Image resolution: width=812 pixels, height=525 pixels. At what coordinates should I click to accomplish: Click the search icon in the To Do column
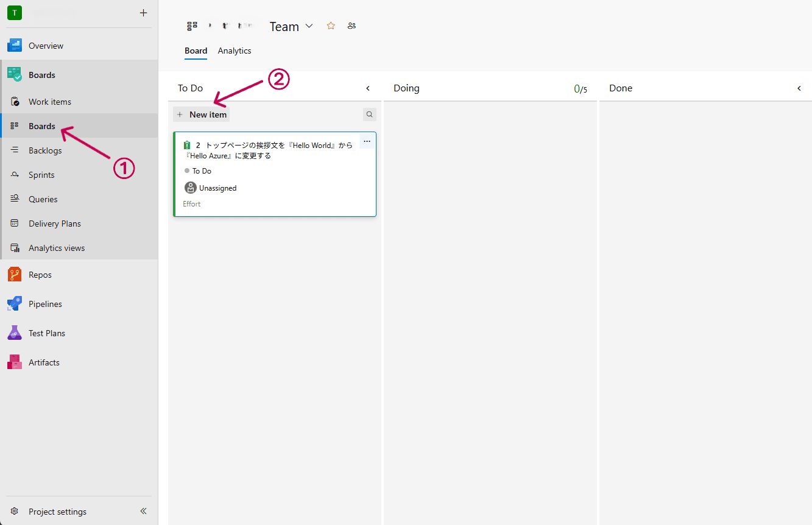point(370,115)
